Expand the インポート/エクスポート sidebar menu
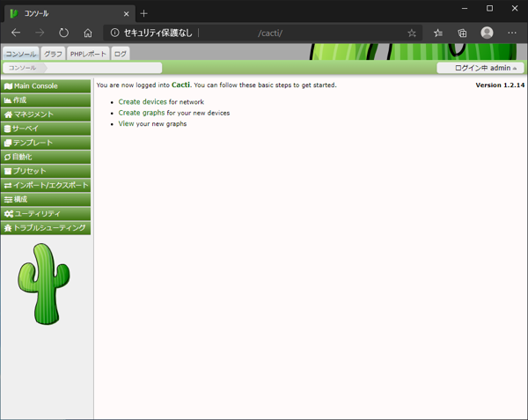Image resolution: width=528 pixels, height=420 pixels. pyautogui.click(x=46, y=185)
